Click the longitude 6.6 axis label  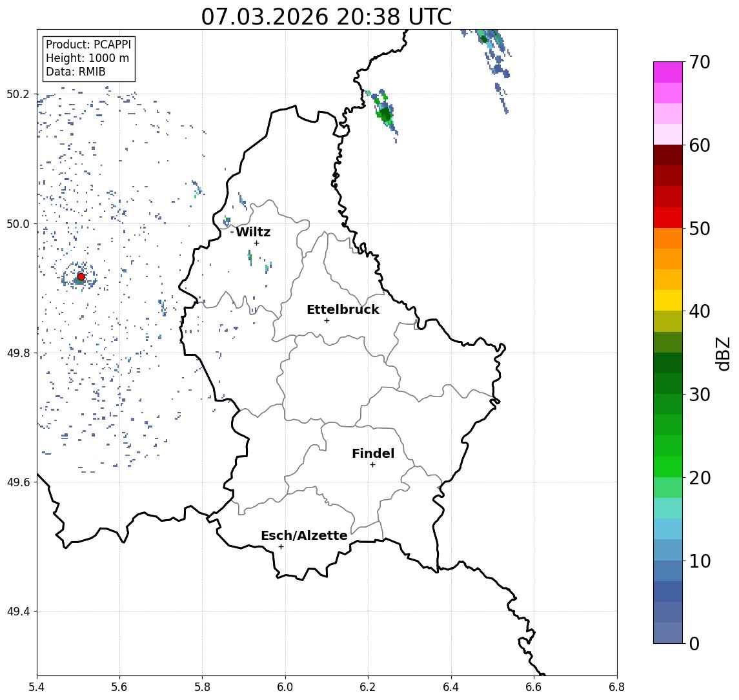coord(534,687)
